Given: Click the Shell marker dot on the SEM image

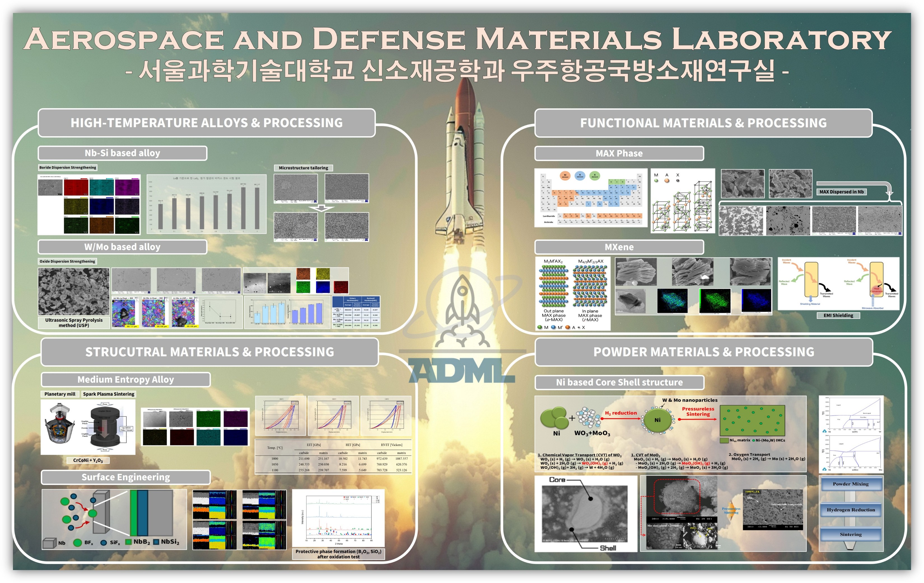Looking at the screenshot, I should point(572,529).
